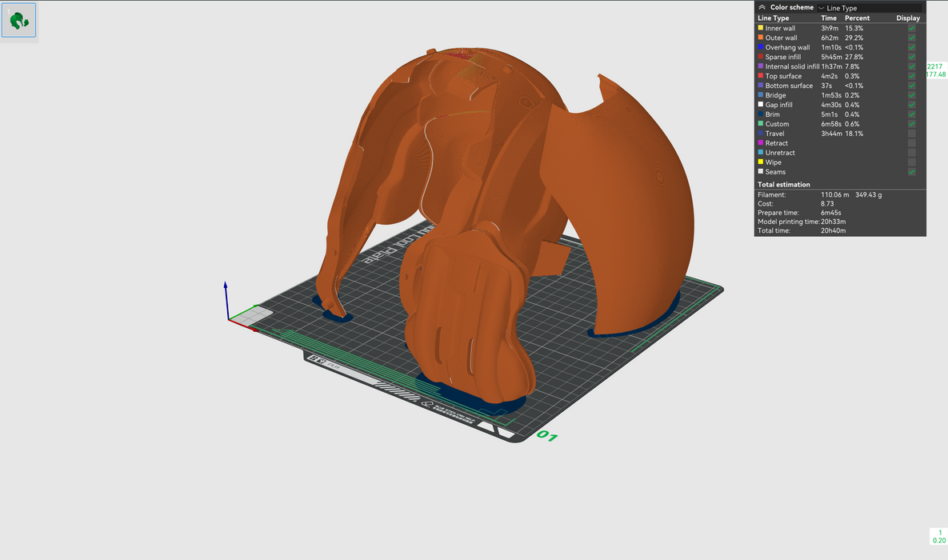Click the Custom green color swatch
Image resolution: width=948 pixels, height=560 pixels.
[760, 124]
